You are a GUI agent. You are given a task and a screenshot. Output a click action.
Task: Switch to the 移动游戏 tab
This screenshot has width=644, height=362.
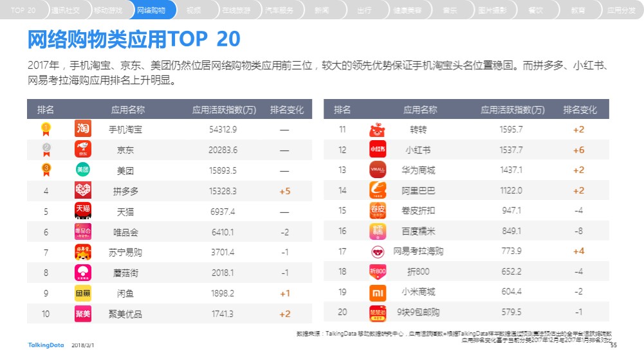(x=109, y=10)
